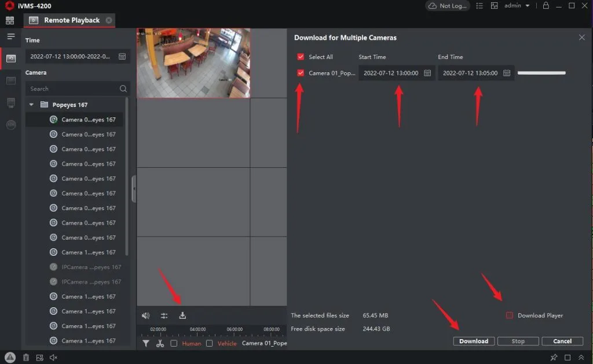
Task: Uncheck the Camera 01_Pop... checkbox
Action: tap(301, 73)
